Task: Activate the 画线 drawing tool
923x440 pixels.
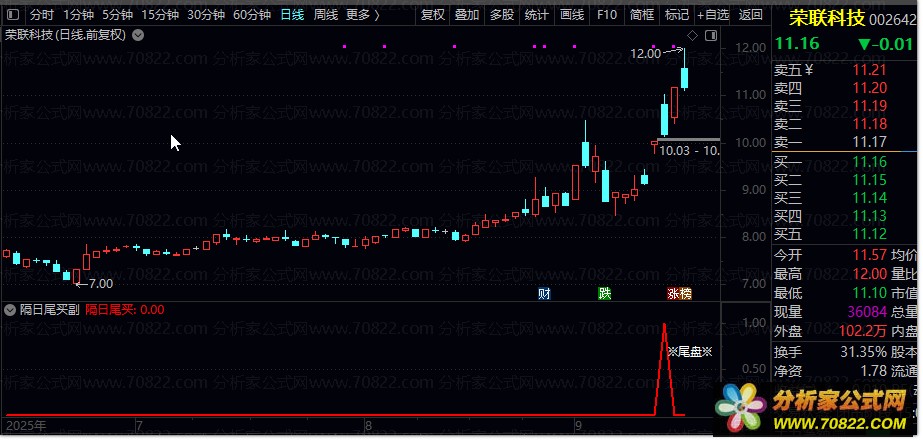Action: point(572,15)
